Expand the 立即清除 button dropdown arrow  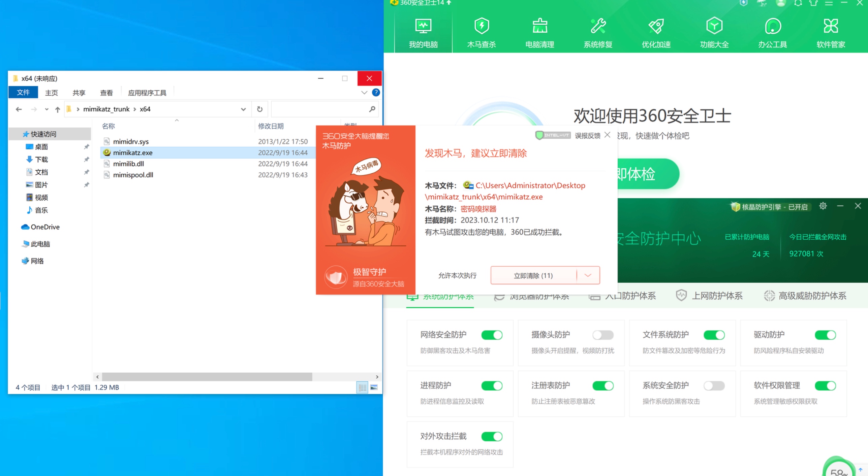click(588, 275)
